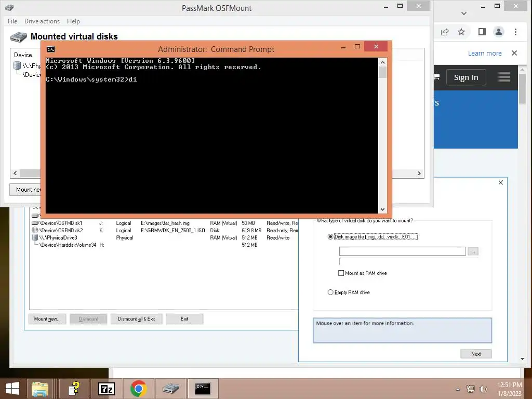Click the Mount new... button in webpage image
Viewport: 532px width, 399px height.
pyautogui.click(x=47, y=319)
